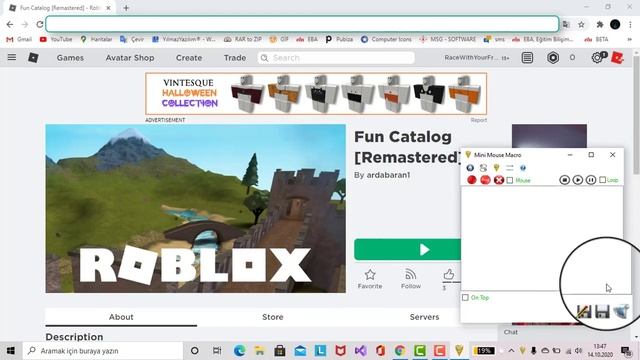Click the Roblox Search field

click(336, 58)
